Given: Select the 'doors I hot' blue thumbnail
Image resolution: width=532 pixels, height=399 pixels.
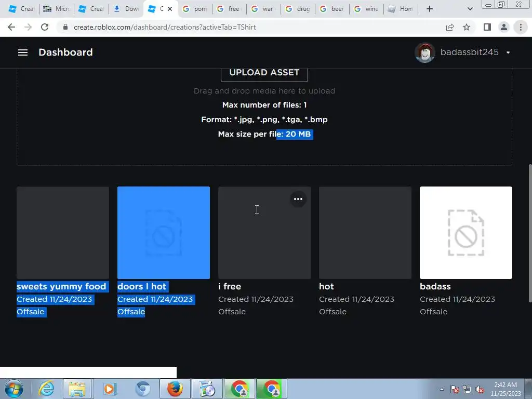Looking at the screenshot, I should pyautogui.click(x=164, y=233).
